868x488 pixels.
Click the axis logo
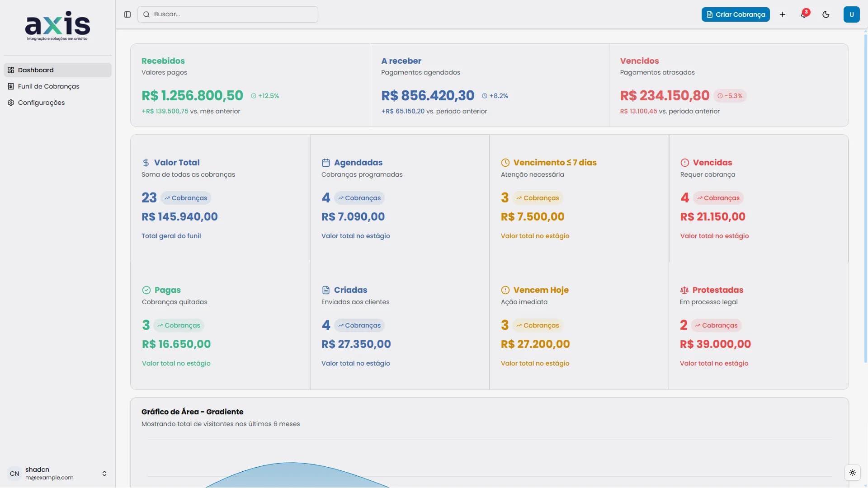(x=57, y=26)
